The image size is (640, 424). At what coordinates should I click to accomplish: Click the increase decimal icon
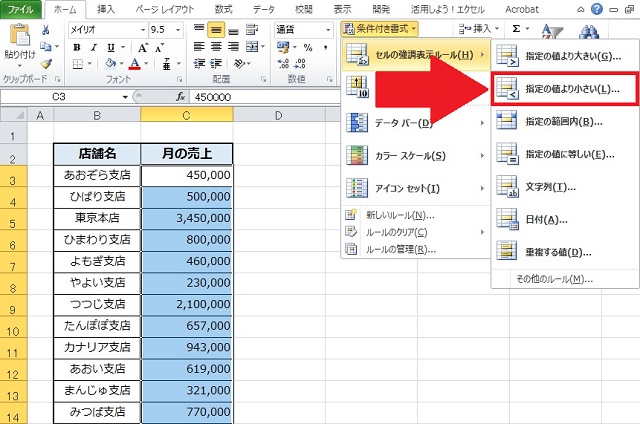pos(283,63)
